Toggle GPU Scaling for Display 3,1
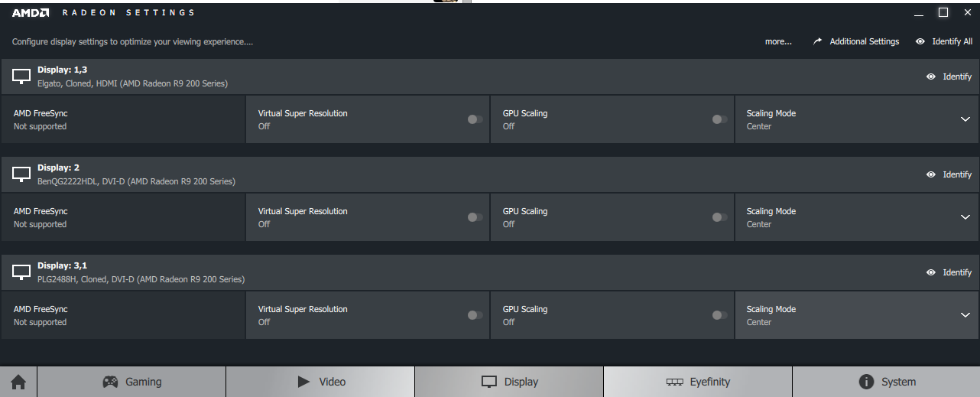Screen dimensions: 980x397 click(x=719, y=315)
